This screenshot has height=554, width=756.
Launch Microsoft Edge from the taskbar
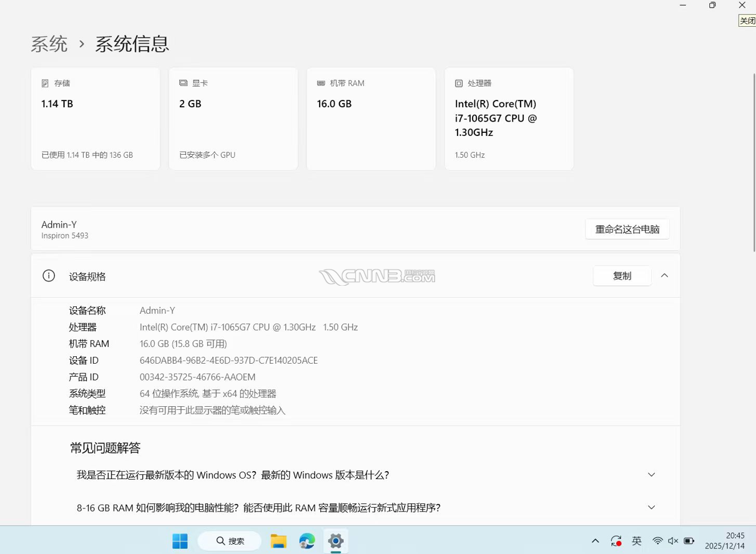(x=307, y=541)
